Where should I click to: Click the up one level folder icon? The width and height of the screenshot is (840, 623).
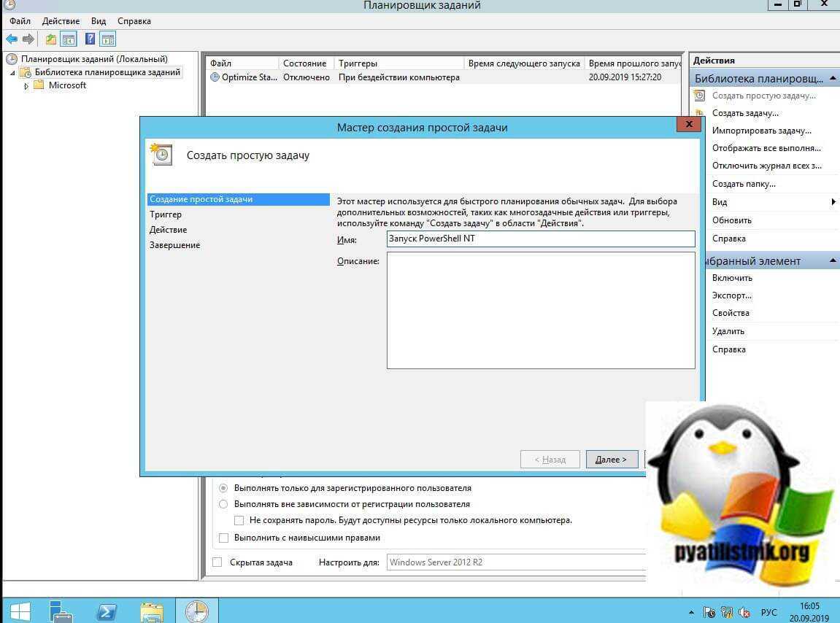coord(50,39)
